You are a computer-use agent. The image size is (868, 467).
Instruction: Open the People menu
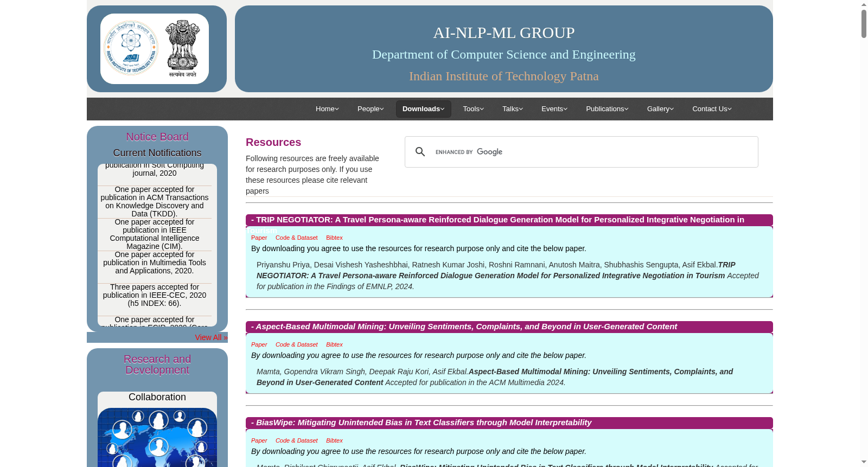pyautogui.click(x=371, y=109)
